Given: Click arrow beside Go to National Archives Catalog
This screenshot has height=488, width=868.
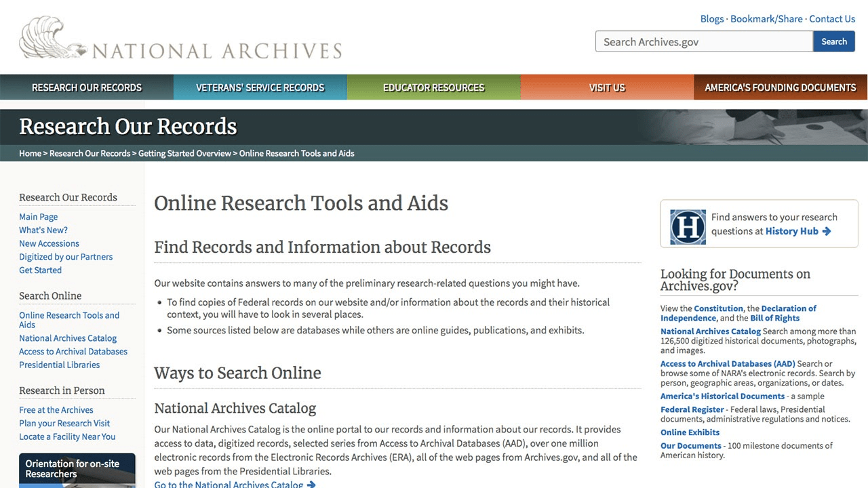Looking at the screenshot, I should pyautogui.click(x=311, y=484).
